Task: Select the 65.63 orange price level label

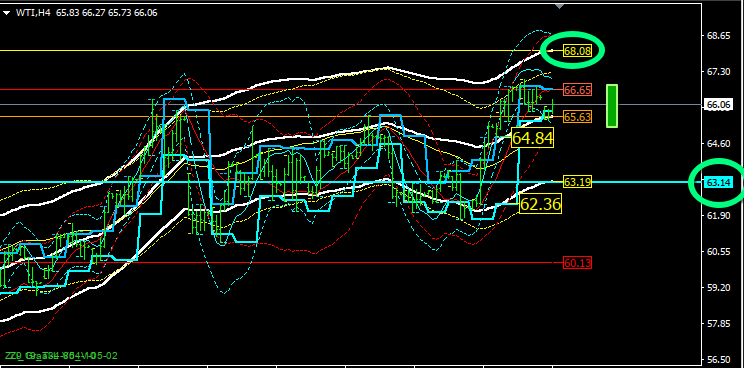Action: [x=577, y=117]
